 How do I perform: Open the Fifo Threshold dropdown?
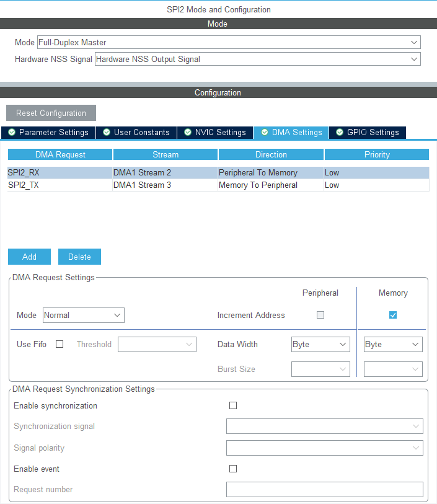157,344
